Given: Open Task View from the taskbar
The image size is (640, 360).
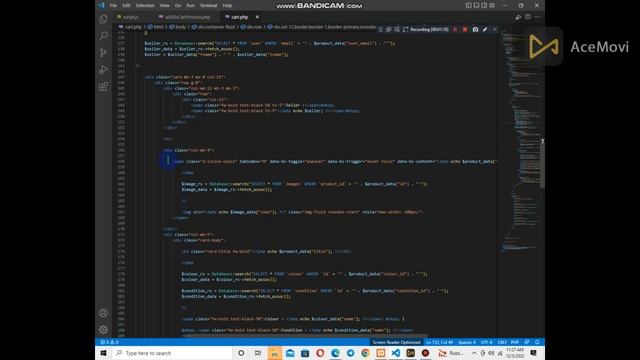Looking at the screenshot, I should click(x=258, y=353).
